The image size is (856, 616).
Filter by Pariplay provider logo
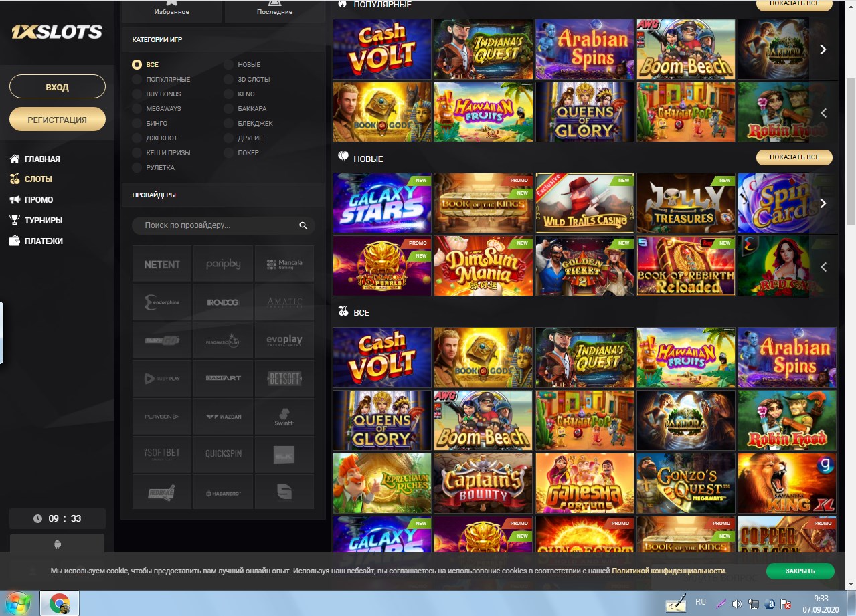coord(224,264)
